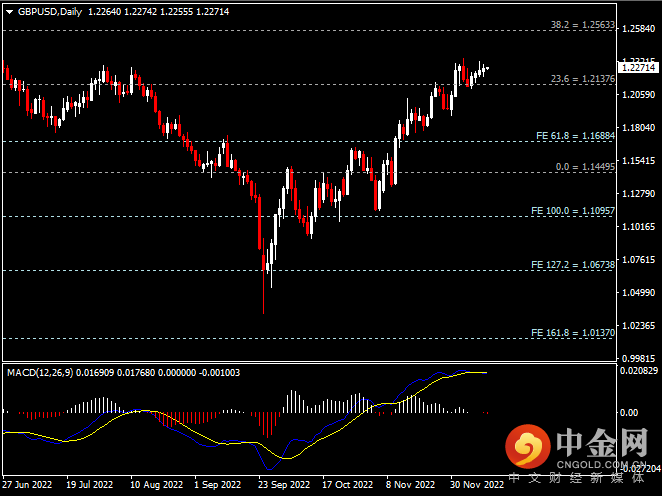Click the highlighted current price tag 1.22714
The width and height of the screenshot is (662, 496).
(637, 69)
